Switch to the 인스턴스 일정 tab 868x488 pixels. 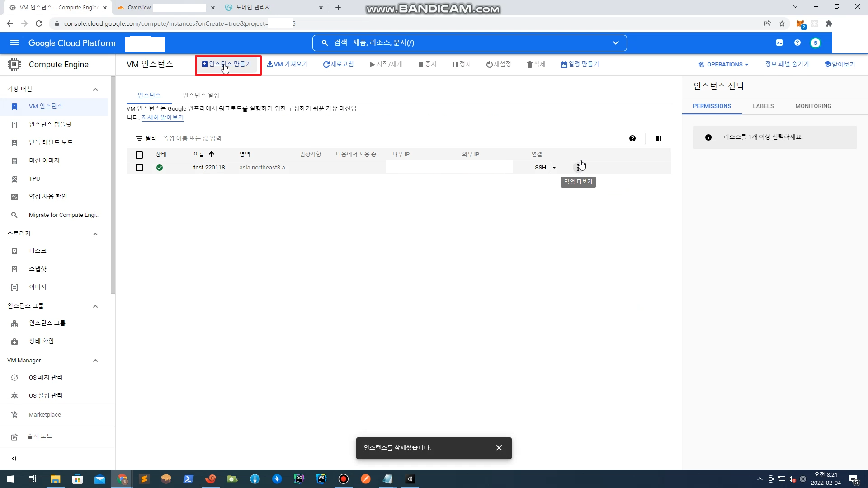201,95
